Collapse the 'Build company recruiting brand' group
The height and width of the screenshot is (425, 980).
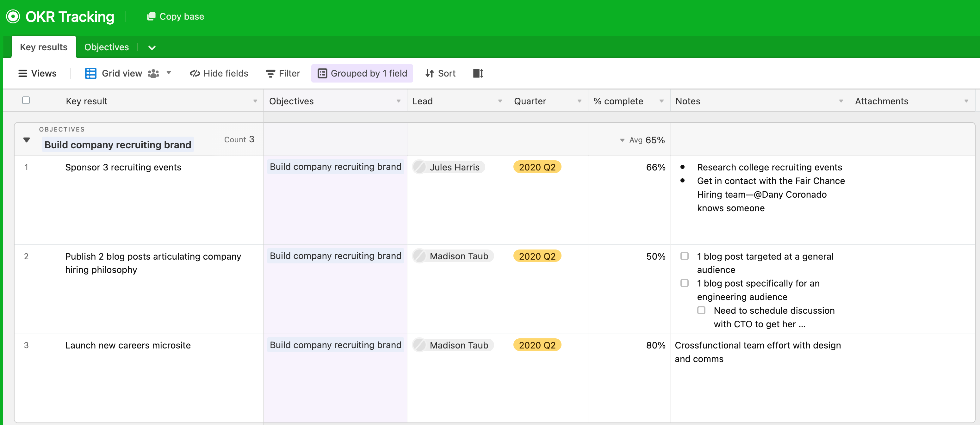coord(27,140)
